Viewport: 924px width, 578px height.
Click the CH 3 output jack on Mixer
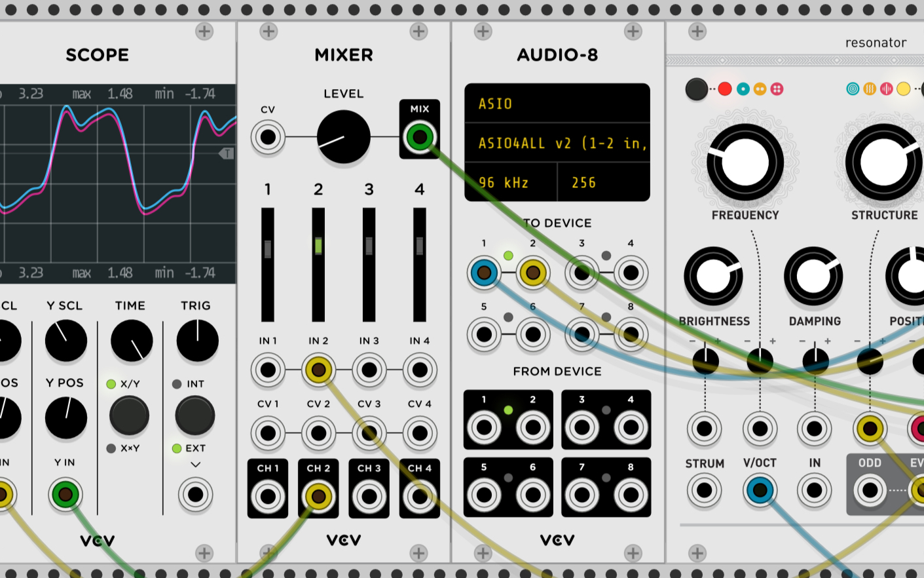click(369, 496)
